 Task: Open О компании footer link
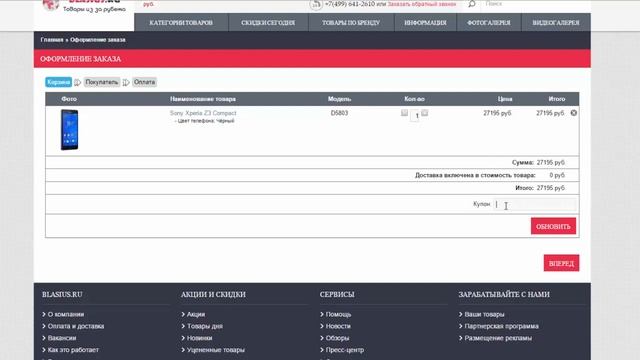click(66, 314)
